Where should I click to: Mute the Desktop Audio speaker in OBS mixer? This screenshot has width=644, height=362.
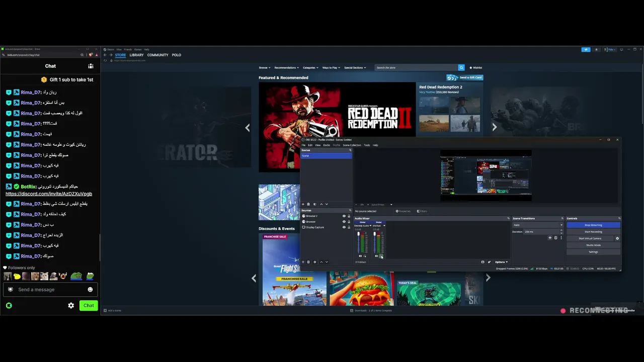360,256
